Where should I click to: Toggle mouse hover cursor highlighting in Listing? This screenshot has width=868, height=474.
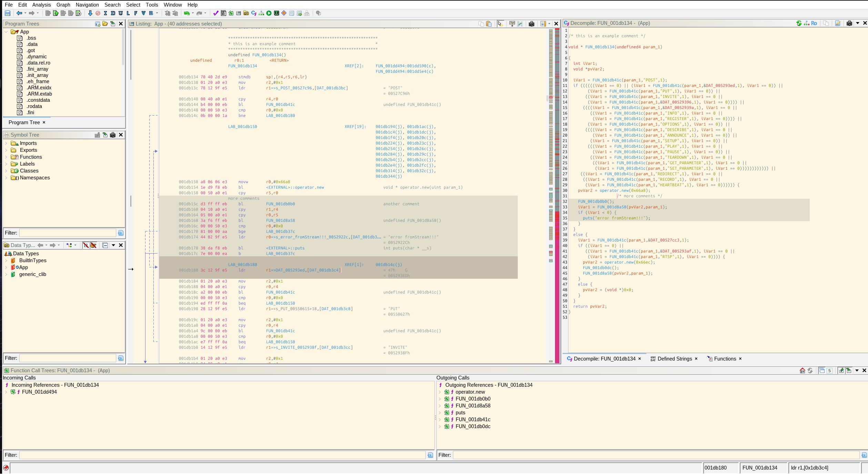[x=500, y=24]
